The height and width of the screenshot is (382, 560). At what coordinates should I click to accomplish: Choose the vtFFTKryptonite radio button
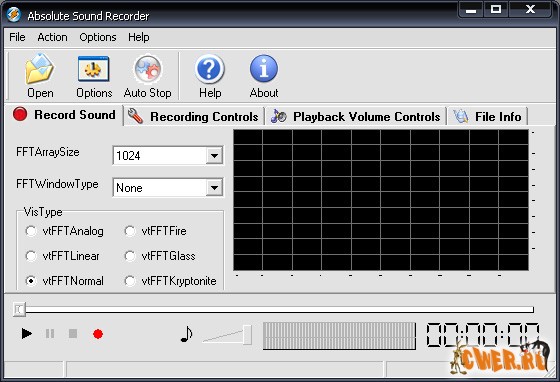[130, 281]
